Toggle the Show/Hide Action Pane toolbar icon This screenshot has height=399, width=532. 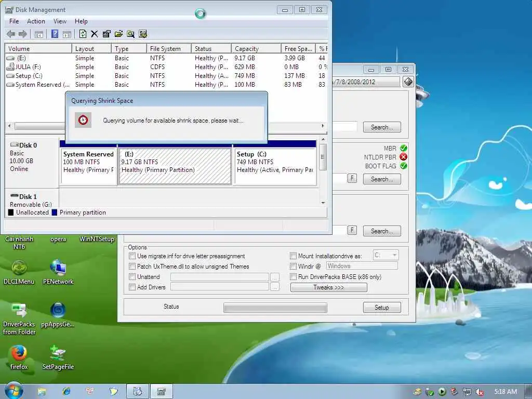pyautogui.click(x=67, y=34)
